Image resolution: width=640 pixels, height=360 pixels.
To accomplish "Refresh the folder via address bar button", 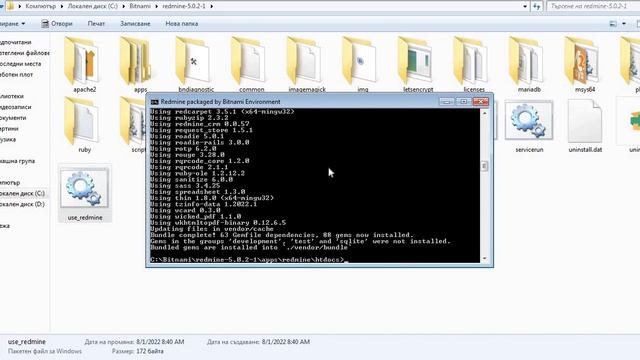I will [x=537, y=6].
